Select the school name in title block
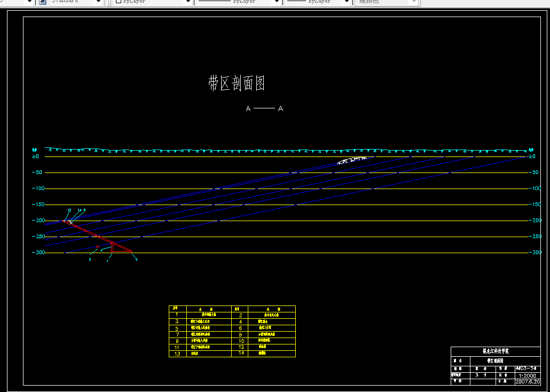 [496, 351]
